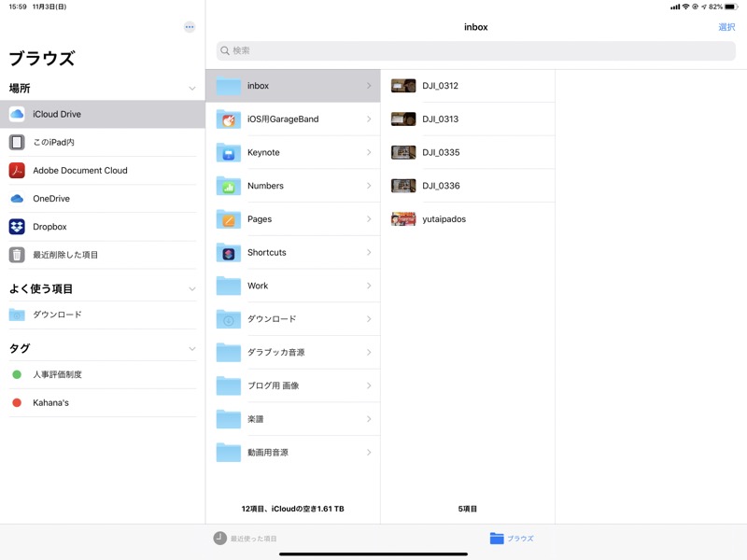Open the more options ellipsis button
This screenshot has height=560, width=747.
[x=190, y=27]
